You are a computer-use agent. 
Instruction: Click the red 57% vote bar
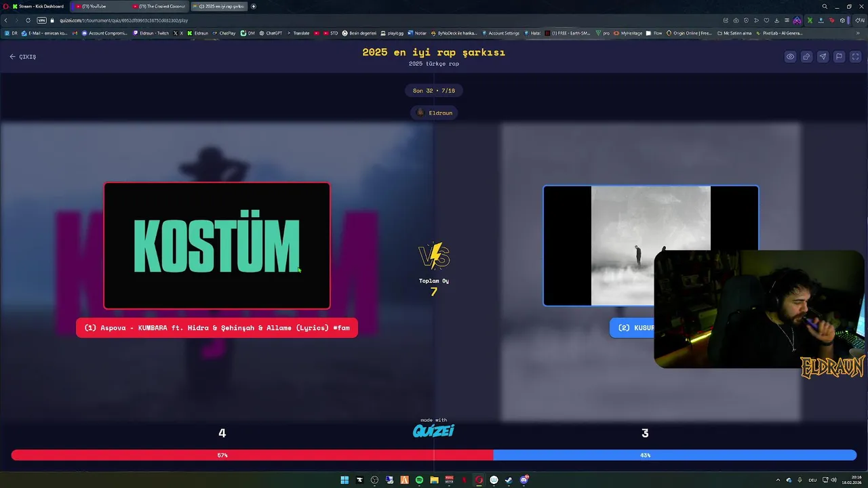[252, 455]
